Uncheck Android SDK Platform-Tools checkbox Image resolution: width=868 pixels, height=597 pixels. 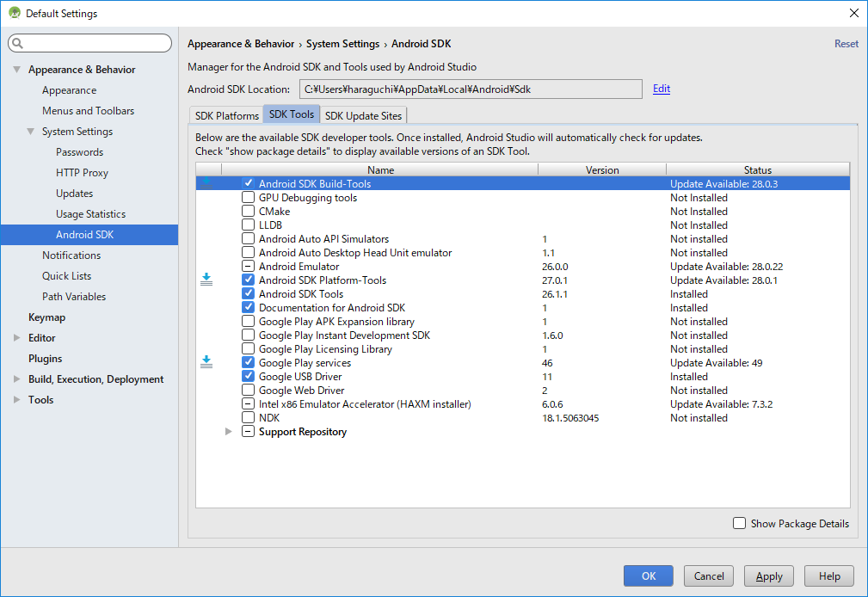[248, 280]
